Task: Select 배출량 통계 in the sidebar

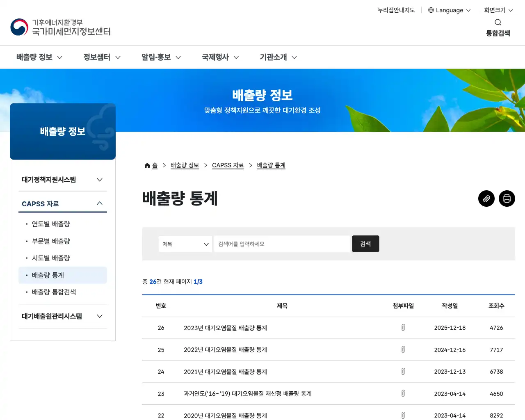Action: click(63, 275)
